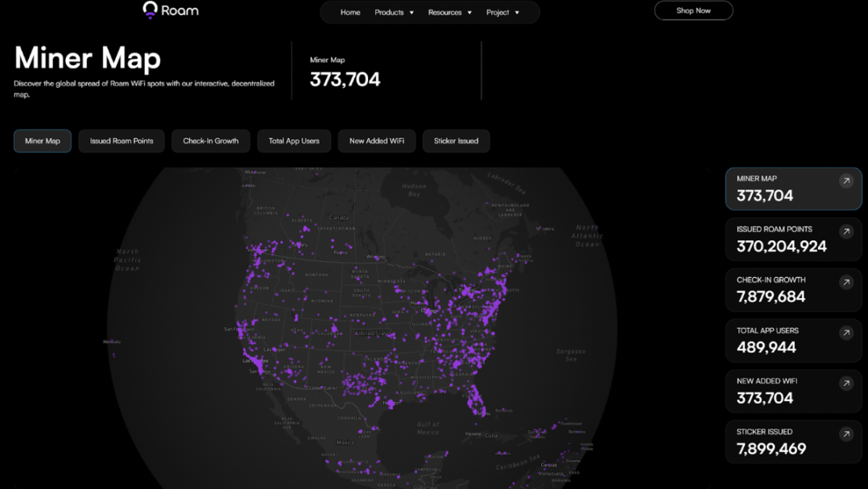Viewport: 868px width, 489px height.
Task: Go to Home in navigation bar
Action: click(349, 12)
